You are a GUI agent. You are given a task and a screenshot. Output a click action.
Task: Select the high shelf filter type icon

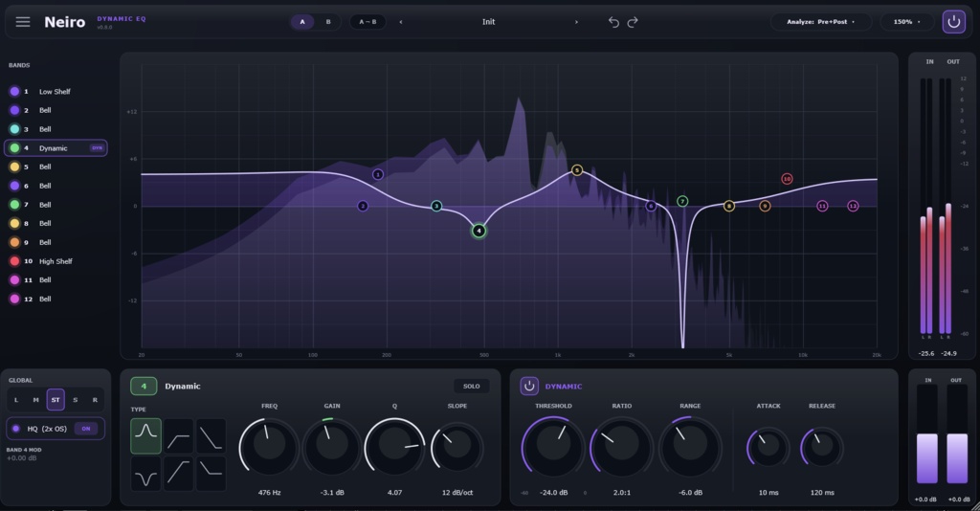tap(212, 473)
